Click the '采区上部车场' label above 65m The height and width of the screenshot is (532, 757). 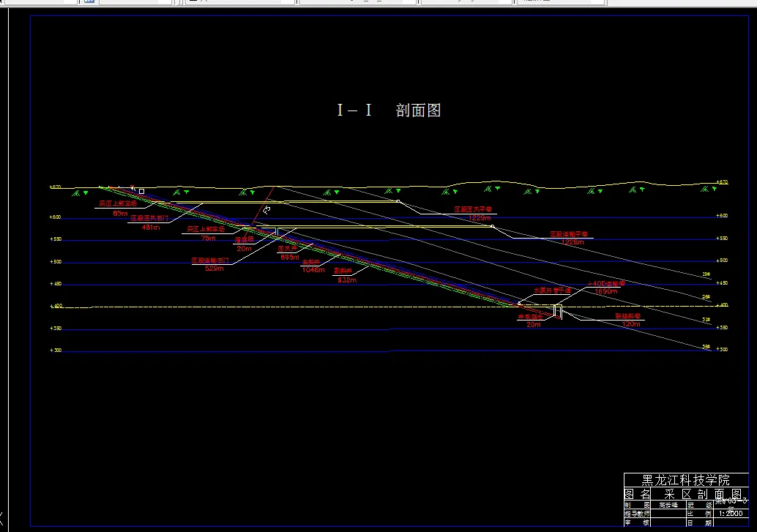pos(119,203)
